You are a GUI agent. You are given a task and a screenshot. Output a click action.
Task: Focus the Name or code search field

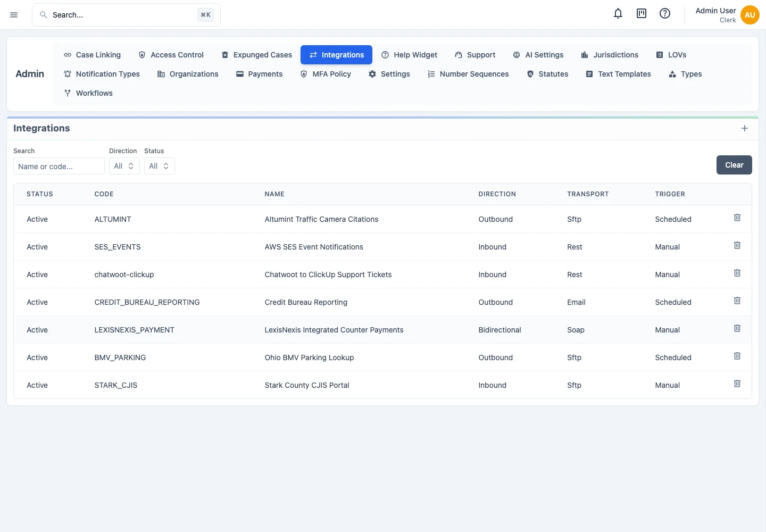[59, 166]
